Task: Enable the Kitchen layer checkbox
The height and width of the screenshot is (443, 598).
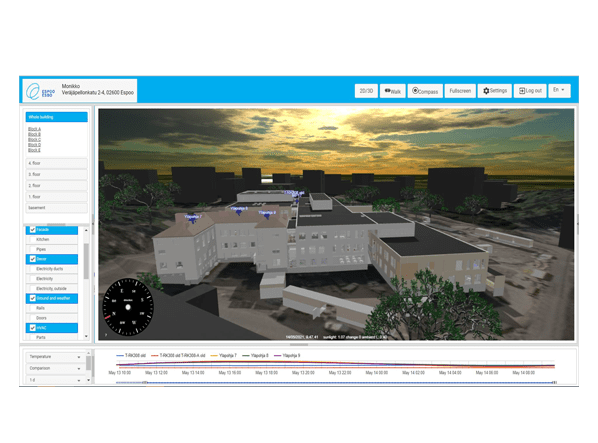Action: pyautogui.click(x=32, y=239)
